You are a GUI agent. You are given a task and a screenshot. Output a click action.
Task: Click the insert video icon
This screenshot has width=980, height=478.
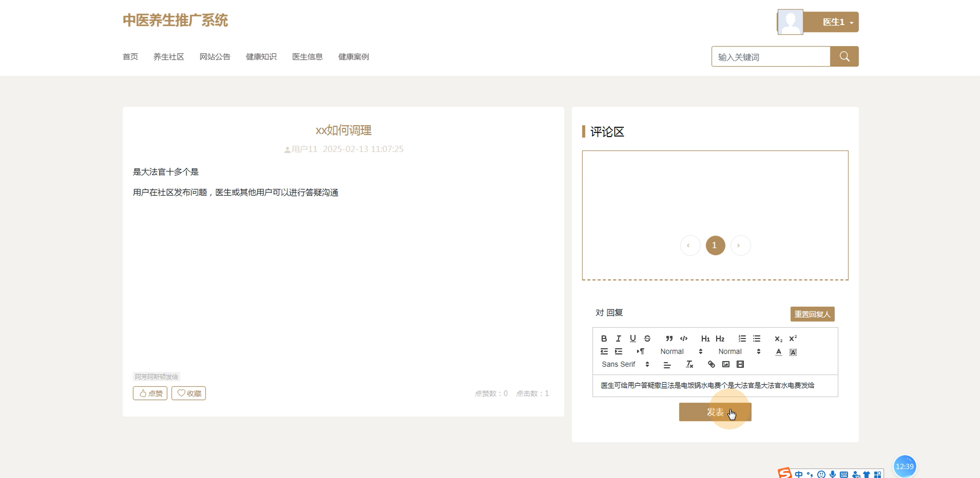click(740, 364)
